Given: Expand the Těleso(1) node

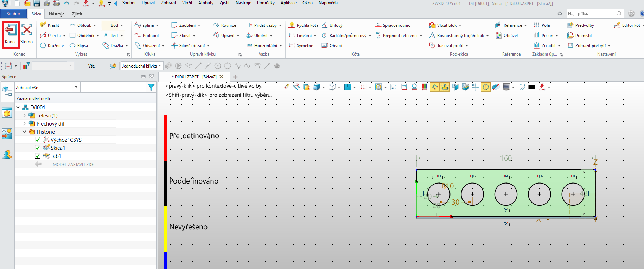Looking at the screenshot, I should (24, 115).
